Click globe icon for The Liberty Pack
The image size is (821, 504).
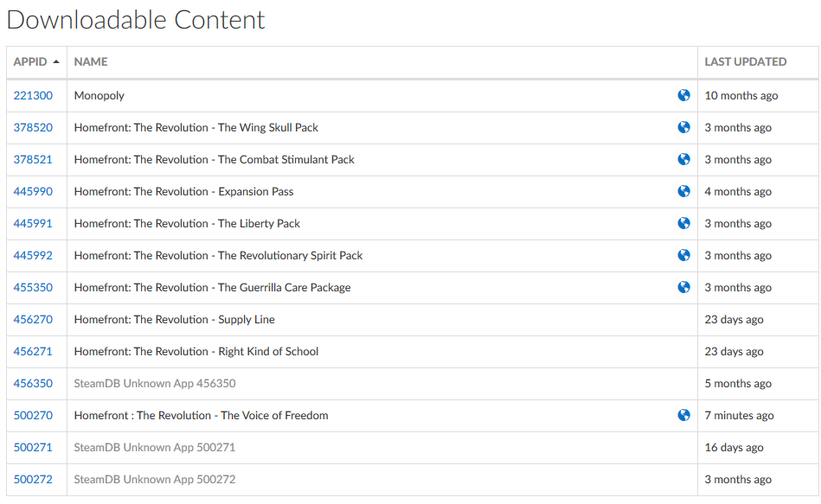683,223
